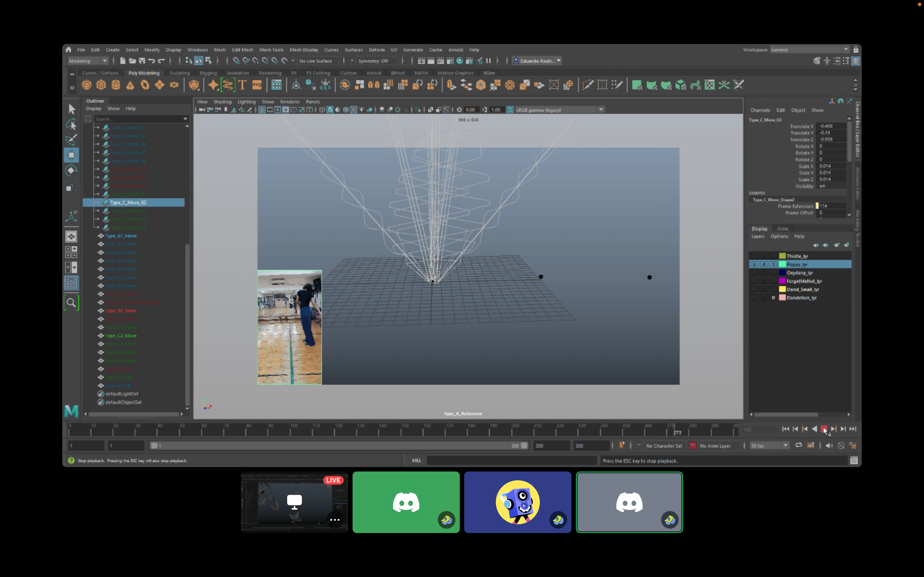Toggle visibility box of Poppy_lyr layer
Screen dimensions: 924x577
pyautogui.click(x=754, y=264)
